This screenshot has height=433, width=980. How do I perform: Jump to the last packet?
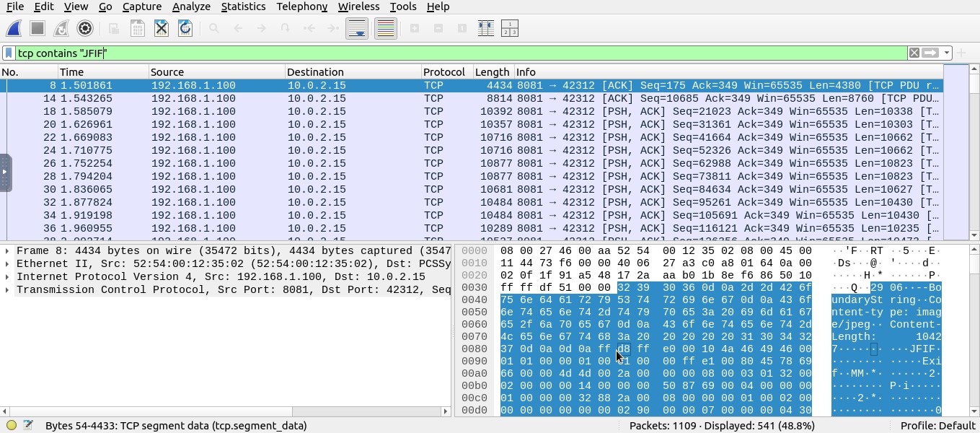pyautogui.click(x=332, y=28)
